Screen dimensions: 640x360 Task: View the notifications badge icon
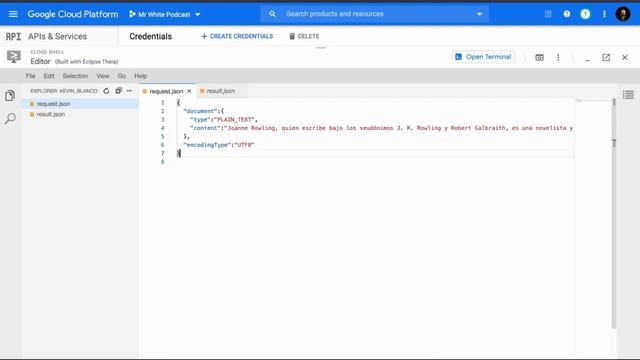click(x=585, y=14)
